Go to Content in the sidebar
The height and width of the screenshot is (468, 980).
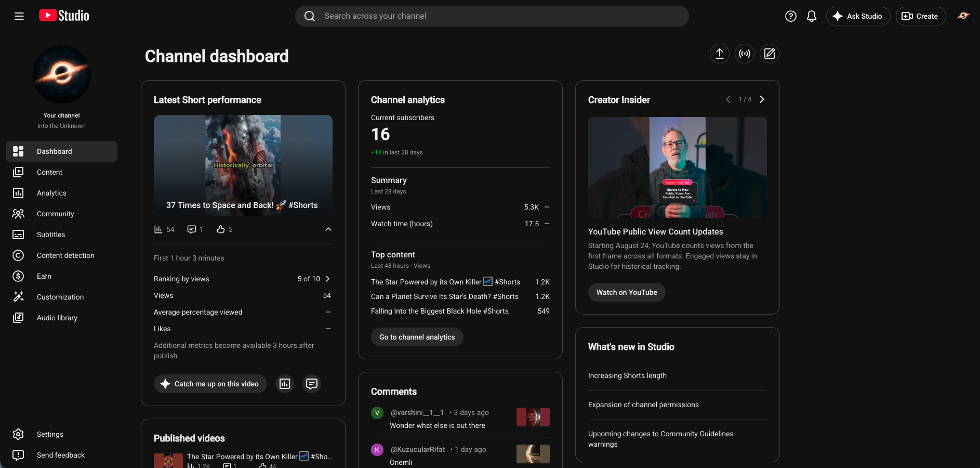tap(61, 172)
